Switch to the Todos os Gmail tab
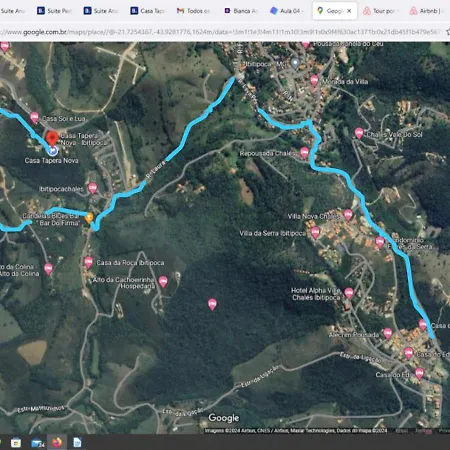This screenshot has width=450, height=450. (194, 11)
